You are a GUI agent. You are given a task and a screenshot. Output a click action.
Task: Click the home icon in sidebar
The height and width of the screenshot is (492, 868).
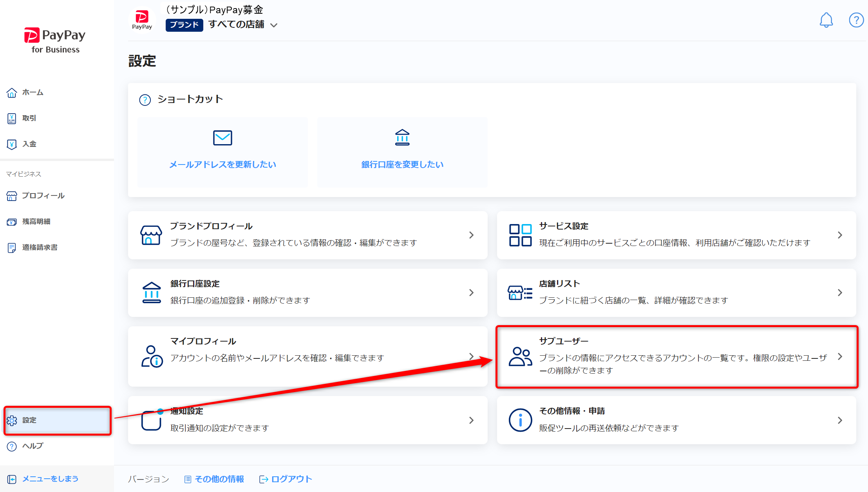click(x=12, y=93)
